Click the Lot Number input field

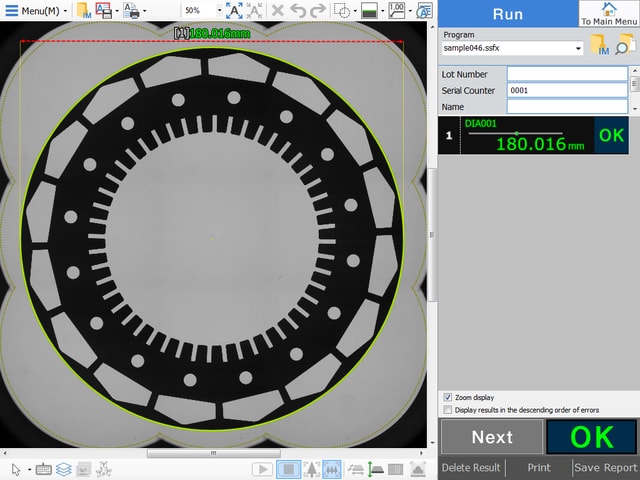[x=567, y=74]
